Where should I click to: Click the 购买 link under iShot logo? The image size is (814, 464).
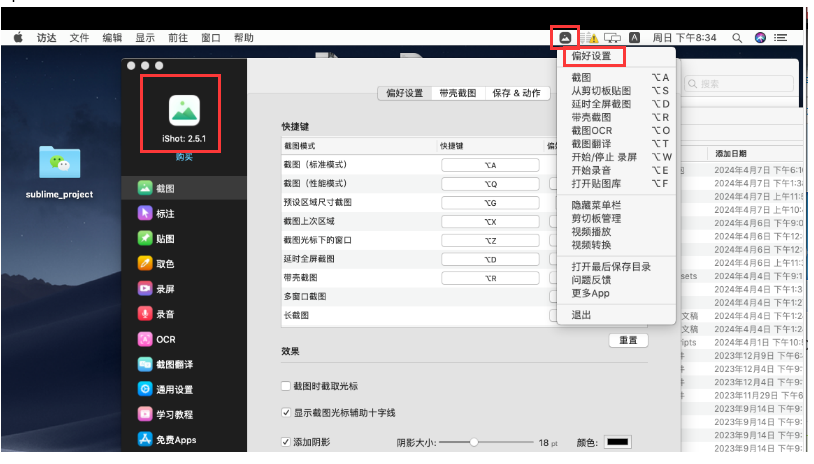click(184, 157)
